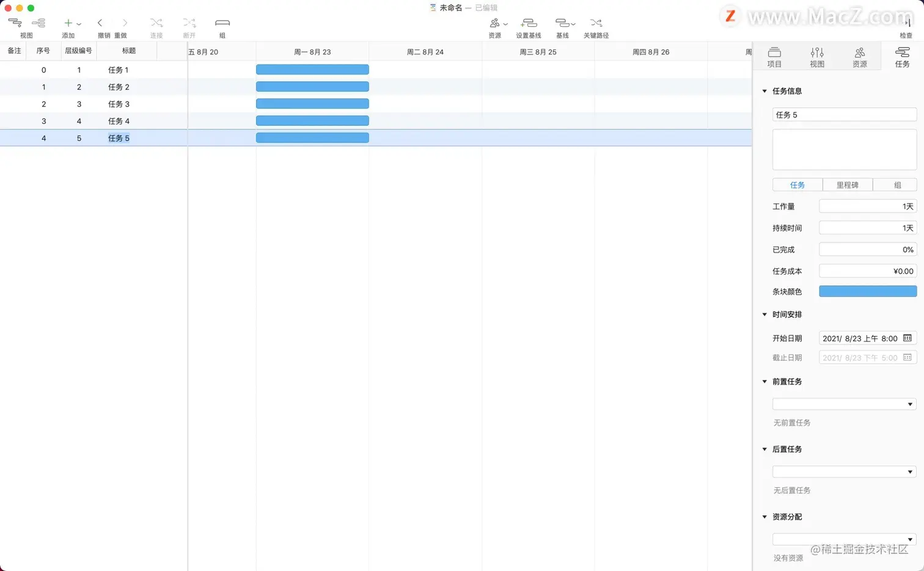Open the Add dropdown chevron
924x571 pixels.
tap(79, 24)
